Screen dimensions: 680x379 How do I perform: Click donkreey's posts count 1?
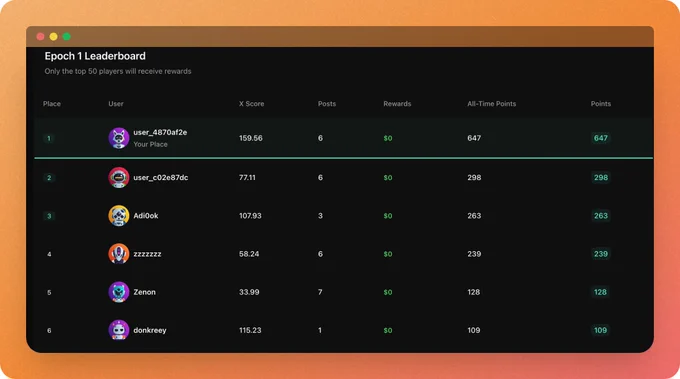pos(320,330)
